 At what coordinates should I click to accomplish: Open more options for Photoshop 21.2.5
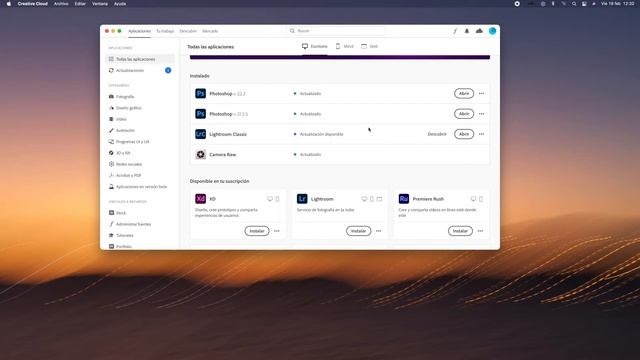482,114
